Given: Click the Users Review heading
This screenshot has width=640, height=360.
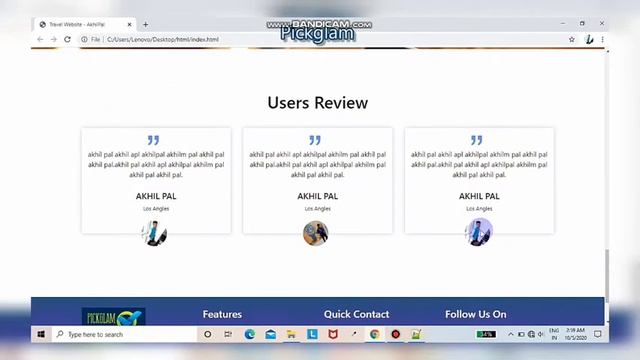Looking at the screenshot, I should click(318, 102).
